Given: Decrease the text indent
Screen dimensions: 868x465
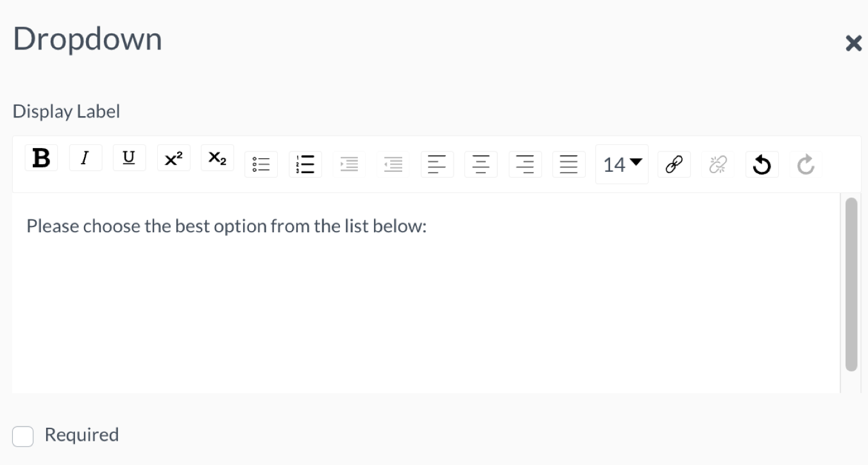Looking at the screenshot, I should point(393,164).
